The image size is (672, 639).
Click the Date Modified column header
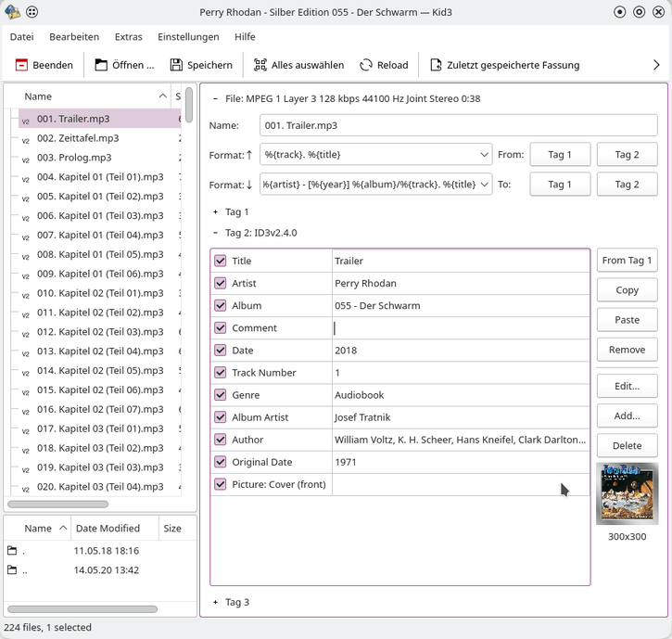[115, 529]
